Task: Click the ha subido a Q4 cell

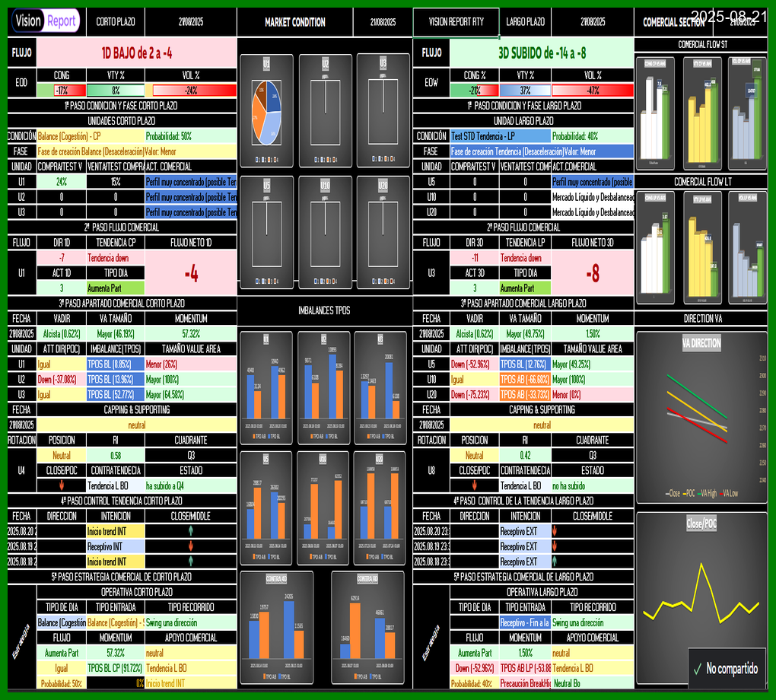Action: [191, 485]
